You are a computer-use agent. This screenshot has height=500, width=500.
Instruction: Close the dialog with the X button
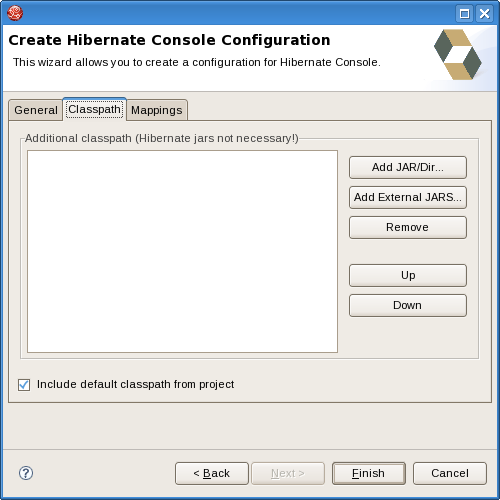(484, 14)
